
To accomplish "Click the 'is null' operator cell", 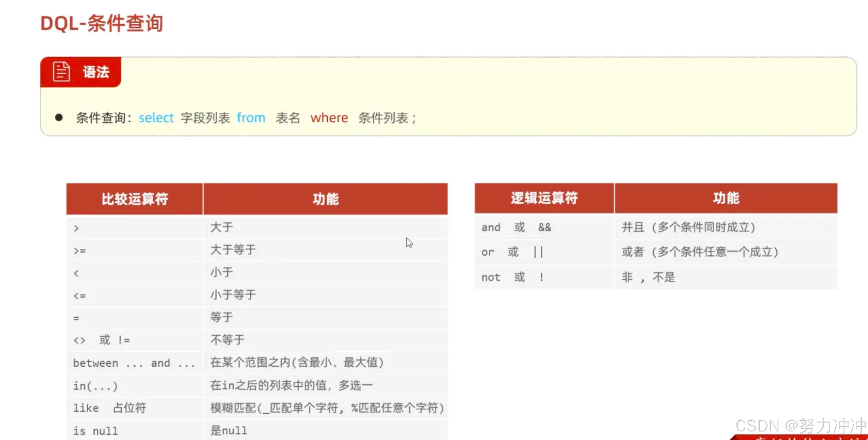I will click(x=96, y=431).
